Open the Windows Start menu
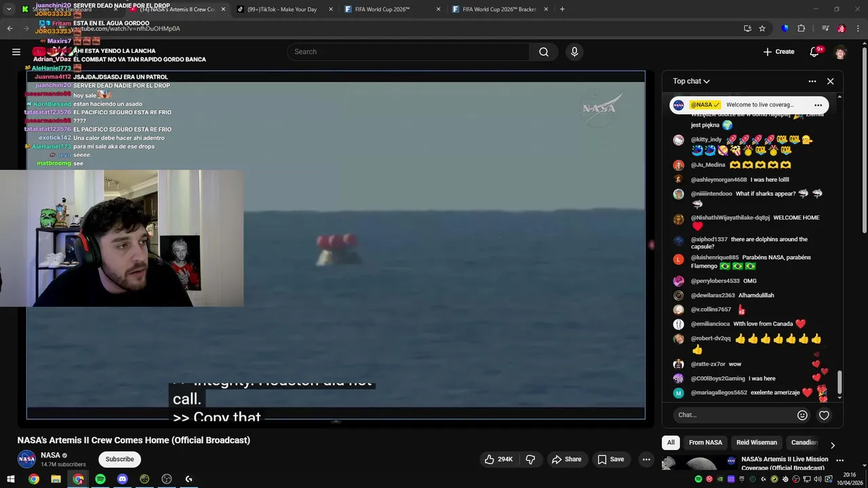The image size is (868, 488). pyautogui.click(x=12, y=479)
